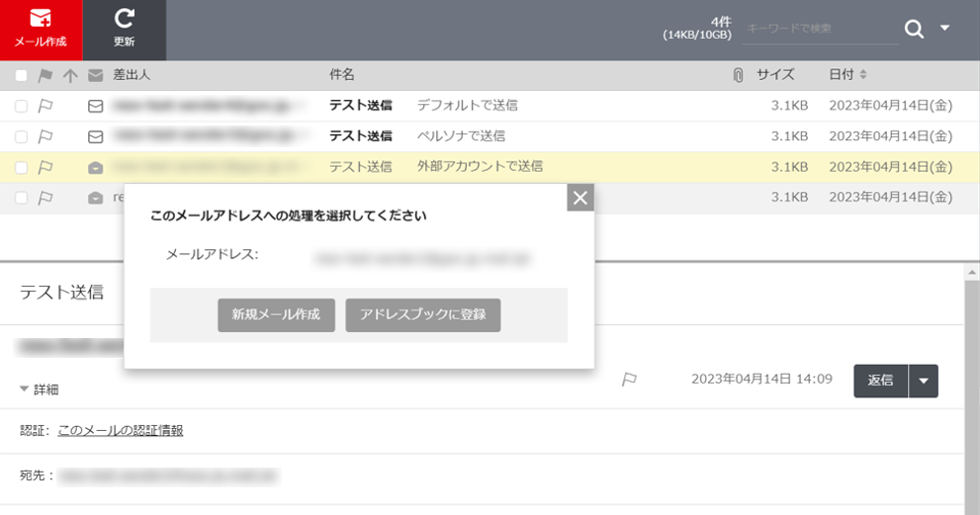Screen dimensions: 980x515
Task: Click the 更新 refresh icon
Action: (124, 29)
